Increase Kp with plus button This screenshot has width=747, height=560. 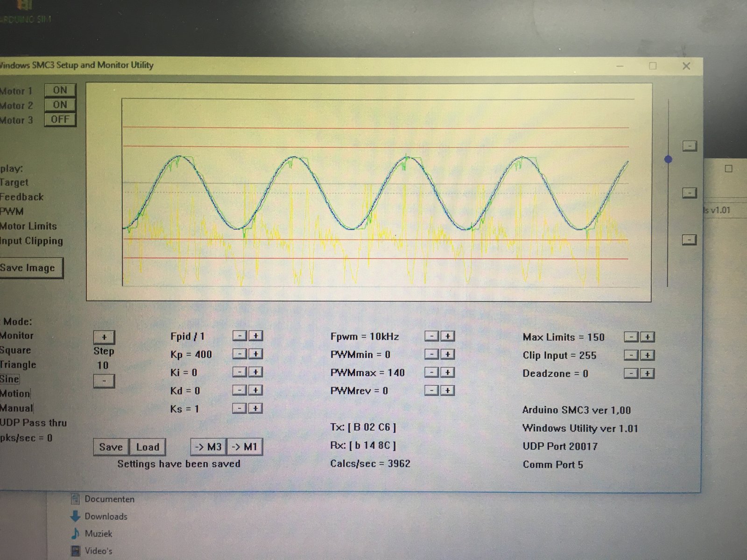point(255,354)
